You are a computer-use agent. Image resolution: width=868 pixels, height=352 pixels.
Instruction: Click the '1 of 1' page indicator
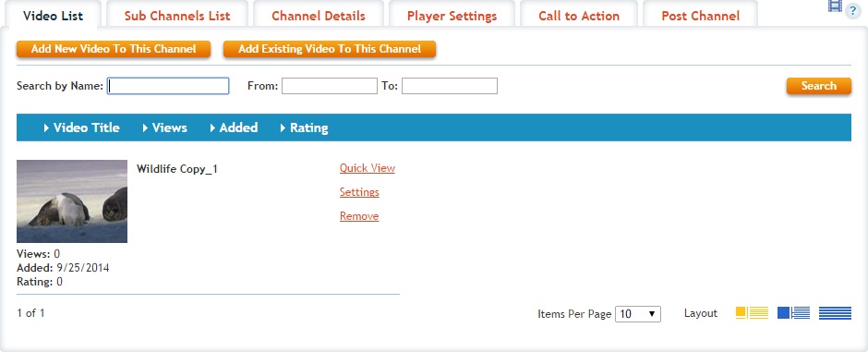31,313
